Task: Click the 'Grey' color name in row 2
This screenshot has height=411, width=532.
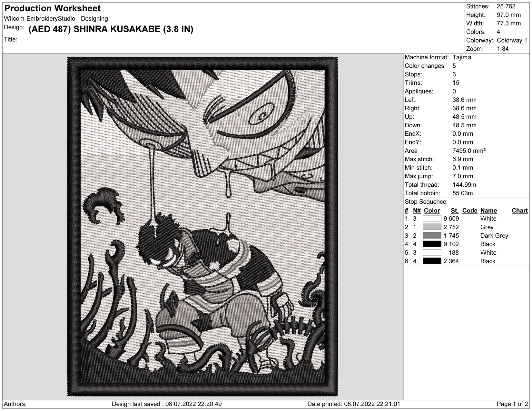Action: (487, 227)
